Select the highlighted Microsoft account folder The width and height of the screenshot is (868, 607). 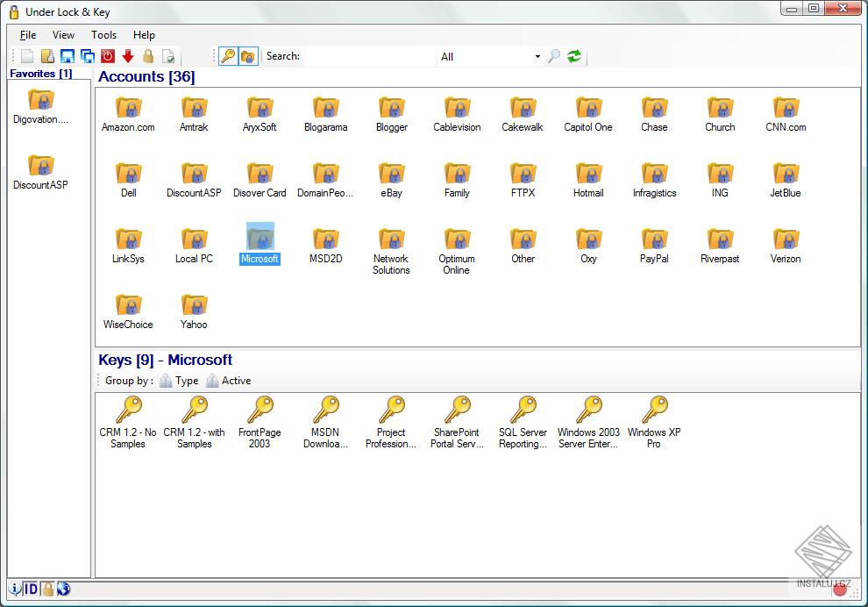point(260,245)
